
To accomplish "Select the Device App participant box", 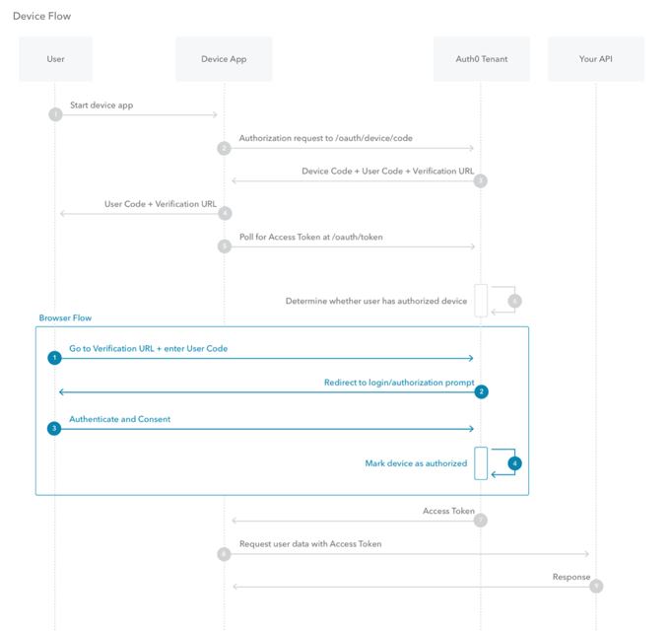I will coord(224,59).
